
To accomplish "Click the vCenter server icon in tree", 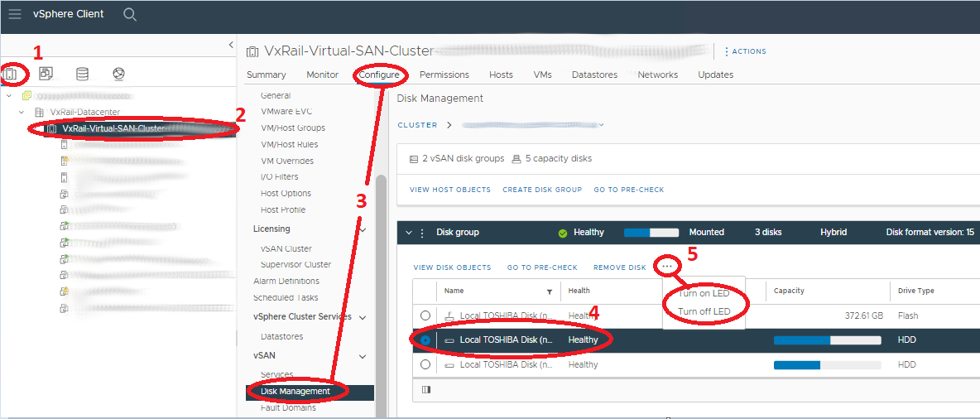I will point(26,96).
